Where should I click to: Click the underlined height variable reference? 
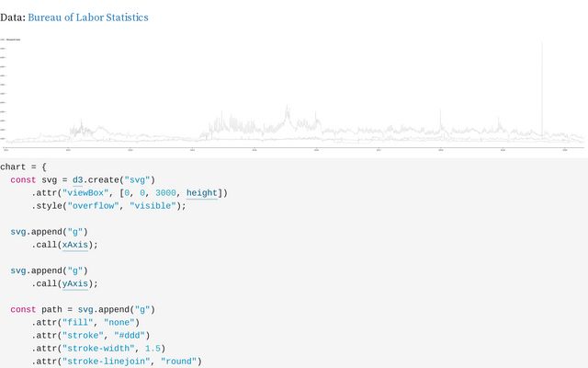tap(201, 193)
